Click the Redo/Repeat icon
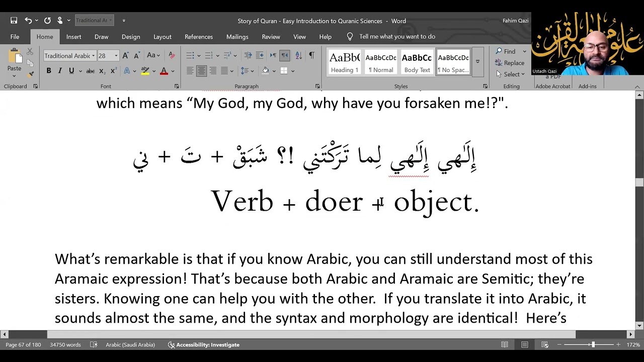644x362 pixels. tap(47, 21)
